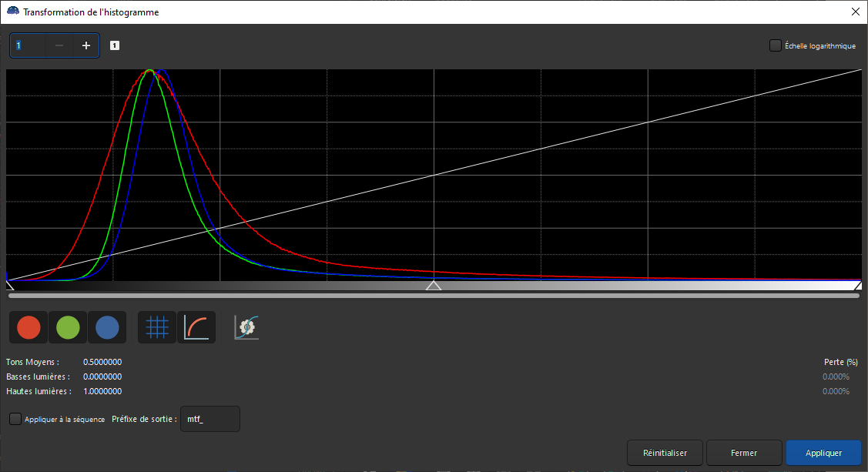Decrease zoom with the minus button
The height and width of the screenshot is (472, 868).
coord(59,45)
